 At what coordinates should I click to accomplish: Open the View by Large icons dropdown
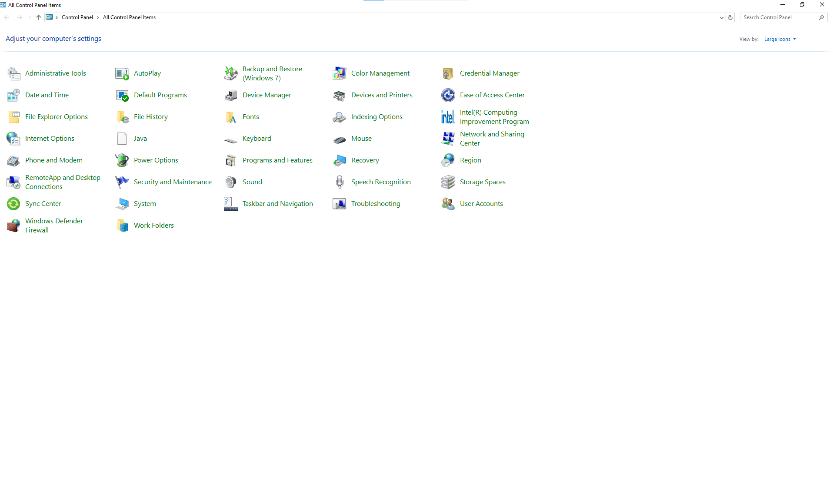[x=780, y=39]
